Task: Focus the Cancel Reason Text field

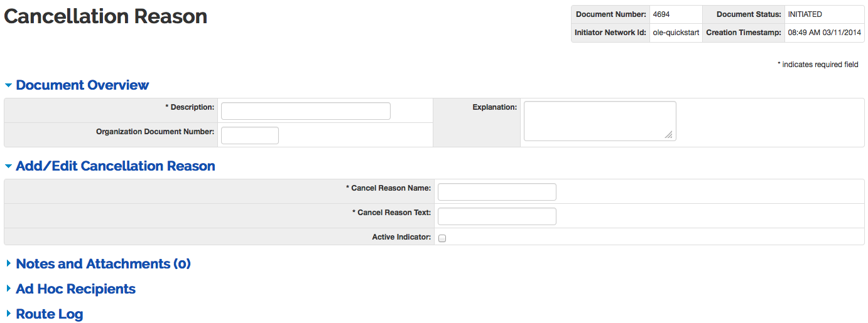Action: [x=496, y=216]
